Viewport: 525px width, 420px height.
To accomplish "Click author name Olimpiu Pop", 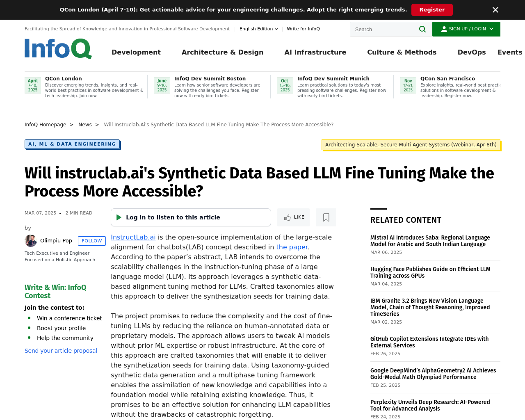I will click(x=56, y=241).
